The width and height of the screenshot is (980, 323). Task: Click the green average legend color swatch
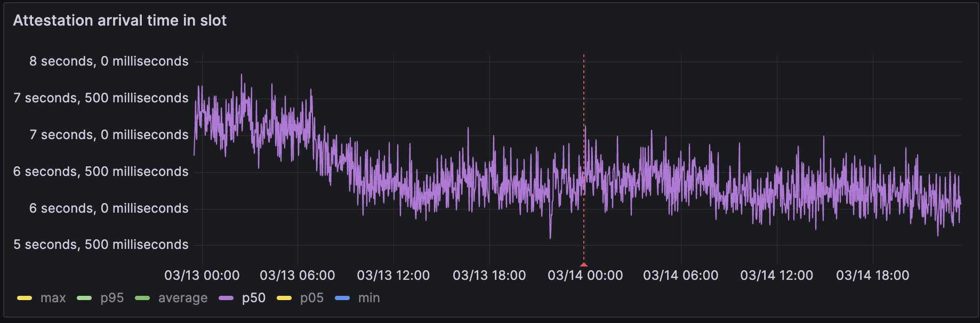pyautogui.click(x=142, y=298)
